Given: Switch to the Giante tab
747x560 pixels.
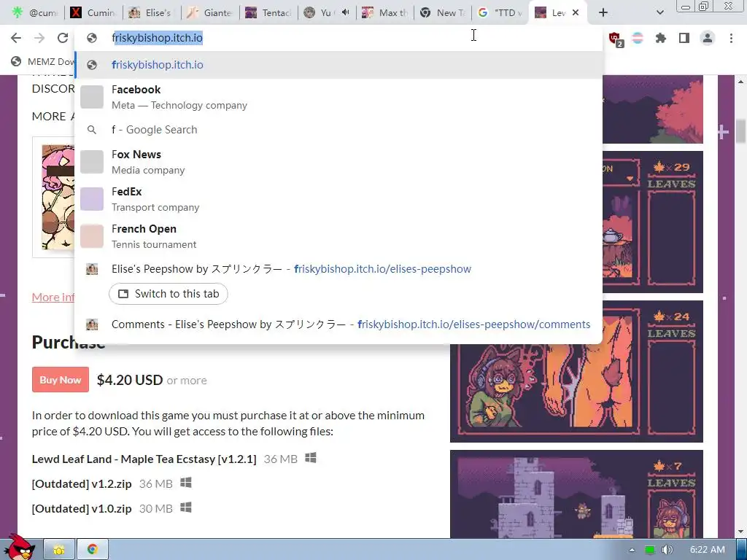Looking at the screenshot, I should [x=209, y=13].
